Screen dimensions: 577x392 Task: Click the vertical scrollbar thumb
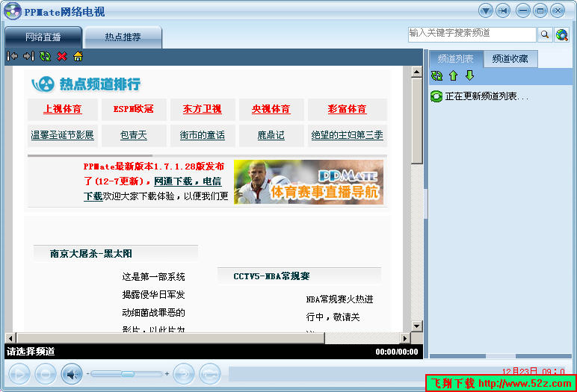coord(416,121)
